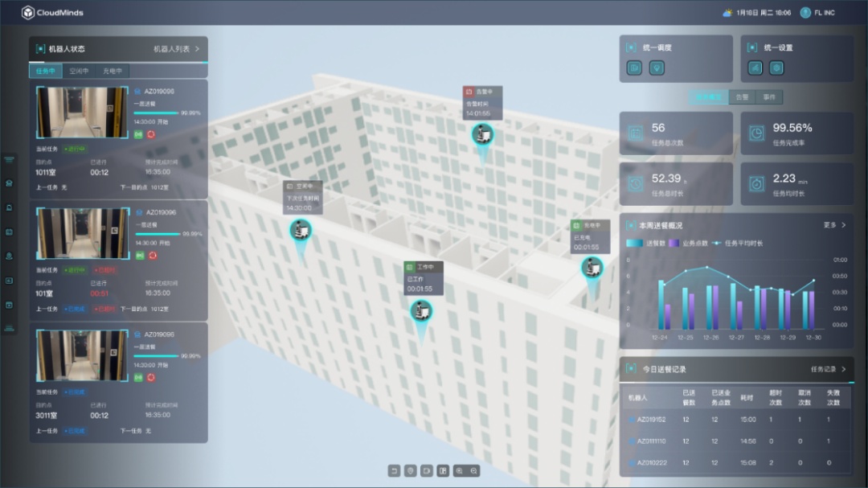Click the 12-30 bar group in weekly chart
This screenshot has height=488, width=868.
[x=809, y=310]
